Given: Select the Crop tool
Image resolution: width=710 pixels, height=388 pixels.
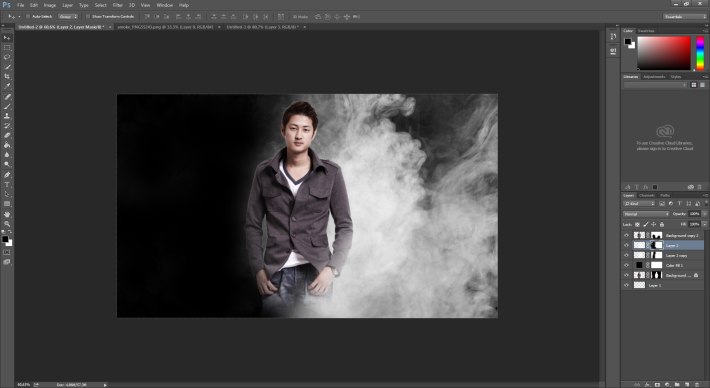Looking at the screenshot, I should [7, 77].
